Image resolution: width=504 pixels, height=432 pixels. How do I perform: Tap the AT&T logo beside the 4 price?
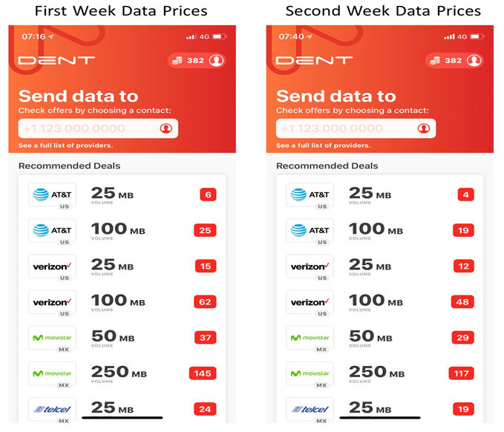coord(310,194)
